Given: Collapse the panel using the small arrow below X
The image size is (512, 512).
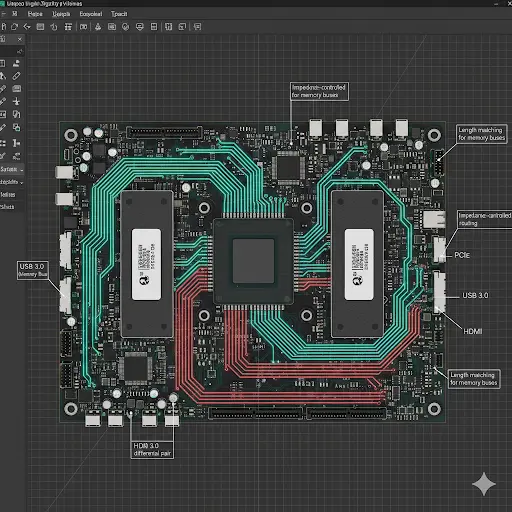Looking at the screenshot, I should pos(19,51).
